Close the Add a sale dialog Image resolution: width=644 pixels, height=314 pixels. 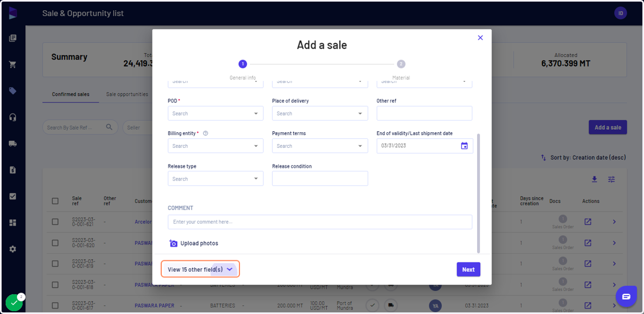[480, 38]
